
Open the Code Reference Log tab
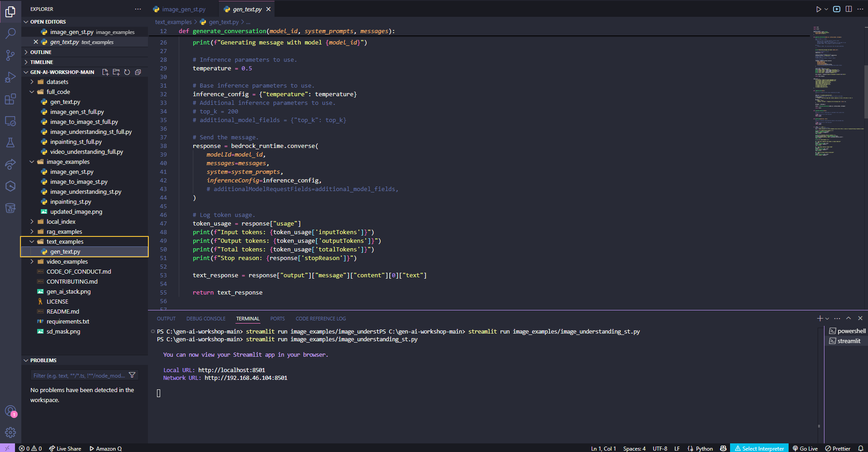(x=320, y=319)
